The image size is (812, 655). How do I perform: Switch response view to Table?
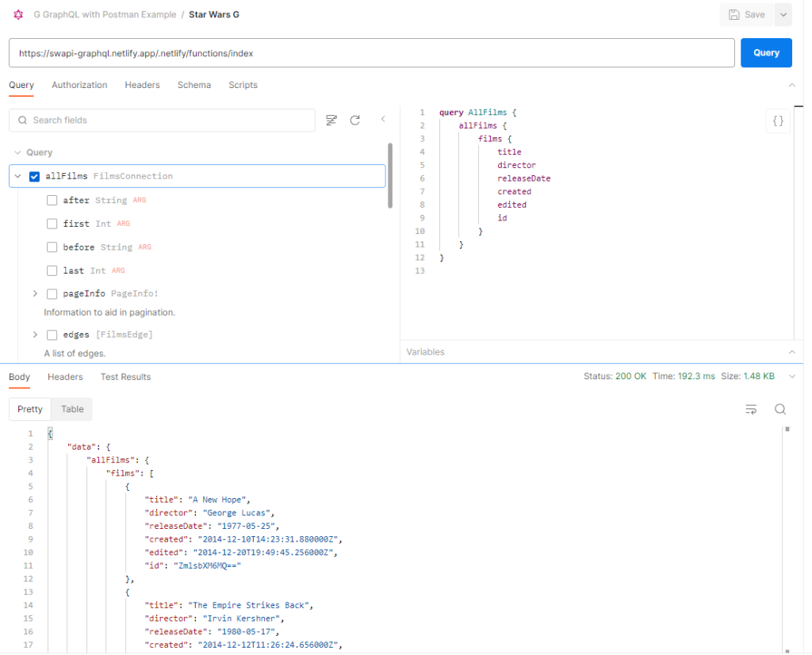pos(72,409)
